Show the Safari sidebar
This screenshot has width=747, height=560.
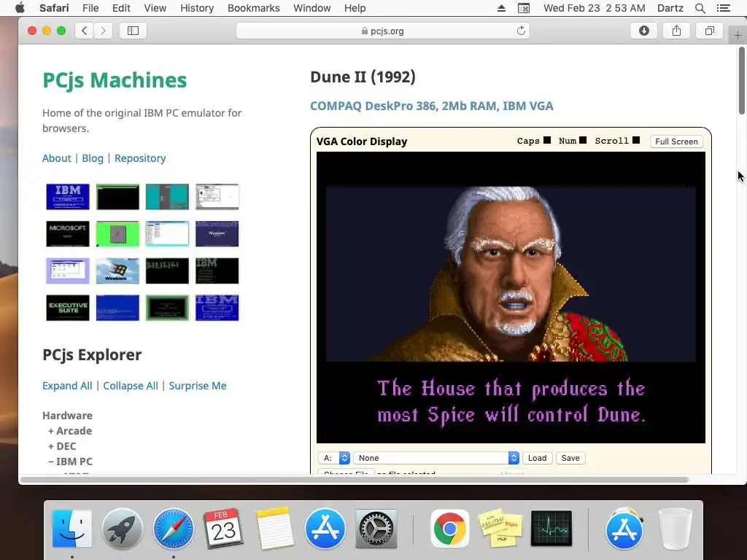[x=133, y=31]
